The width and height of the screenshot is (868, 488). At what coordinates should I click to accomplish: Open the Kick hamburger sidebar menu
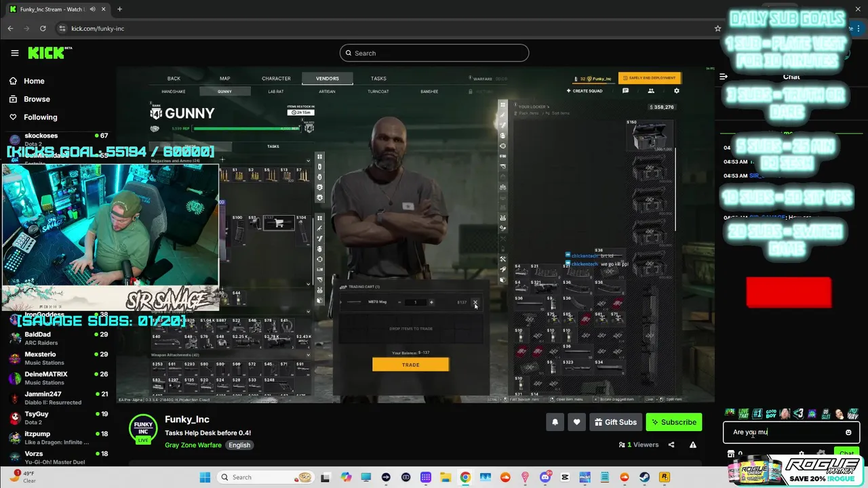(14, 53)
